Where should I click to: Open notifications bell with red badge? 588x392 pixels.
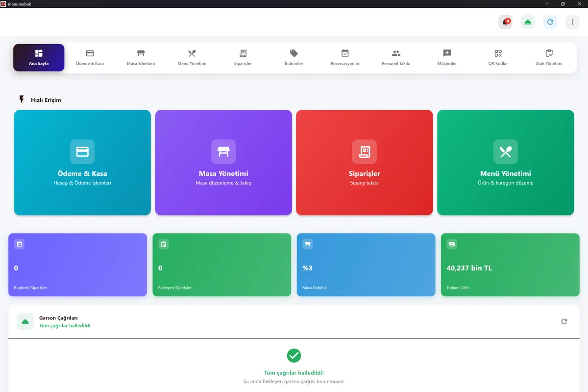point(505,22)
